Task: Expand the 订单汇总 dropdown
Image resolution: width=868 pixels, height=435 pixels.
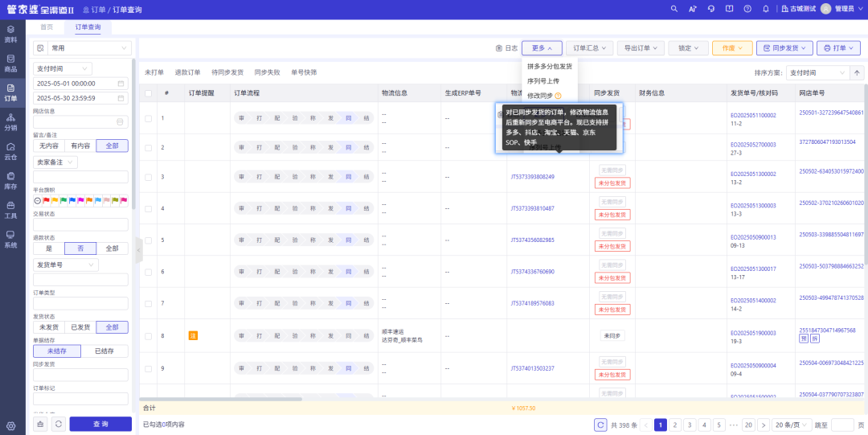Action: tap(590, 48)
